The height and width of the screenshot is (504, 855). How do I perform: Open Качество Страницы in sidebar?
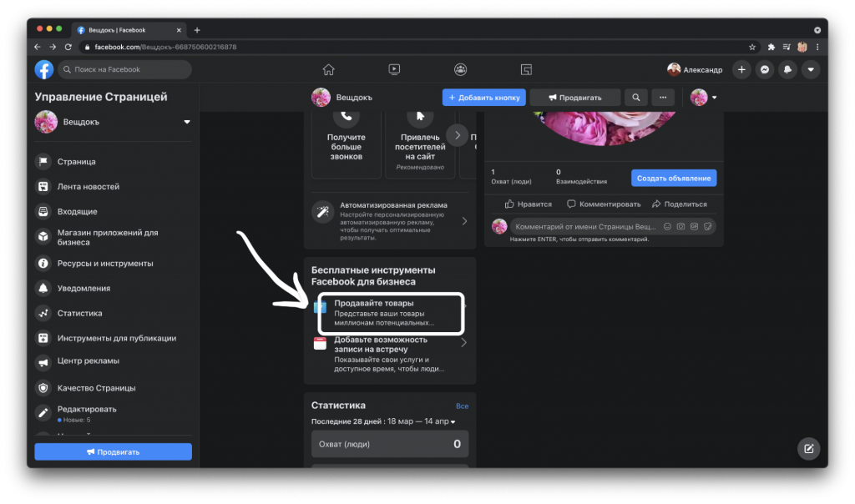point(113,388)
